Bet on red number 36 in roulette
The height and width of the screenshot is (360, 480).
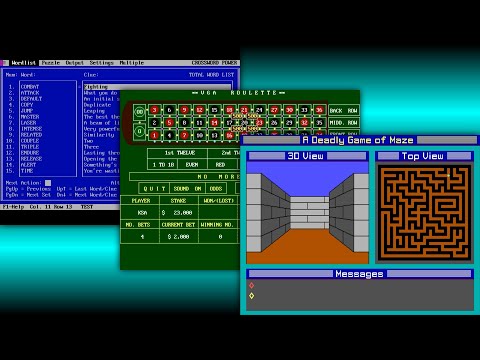pyautogui.click(x=319, y=110)
